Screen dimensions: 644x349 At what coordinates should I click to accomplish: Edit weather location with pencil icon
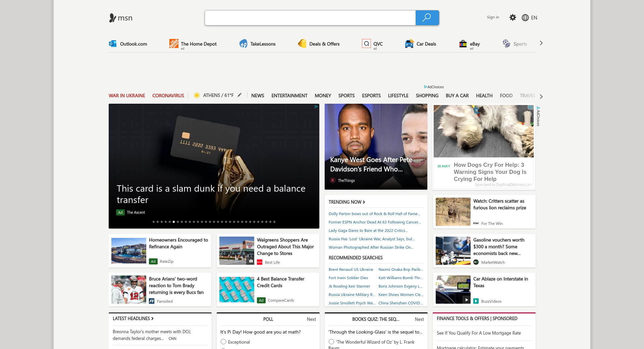(x=239, y=95)
